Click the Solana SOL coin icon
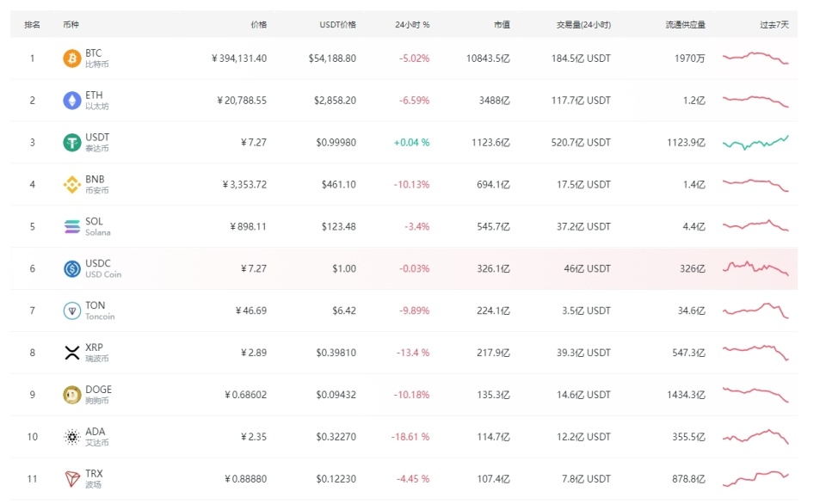The height and width of the screenshot is (504, 826). (72, 226)
